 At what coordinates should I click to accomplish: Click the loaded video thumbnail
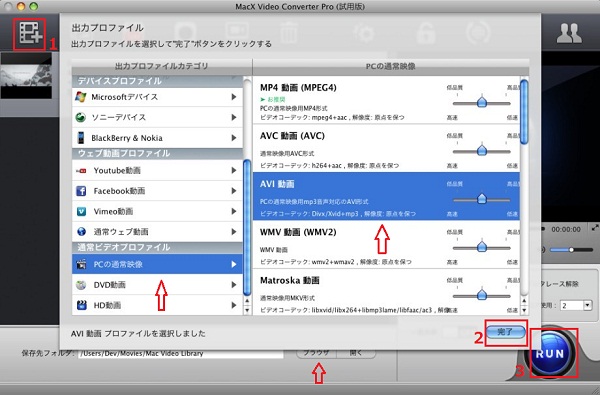pyautogui.click(x=26, y=76)
